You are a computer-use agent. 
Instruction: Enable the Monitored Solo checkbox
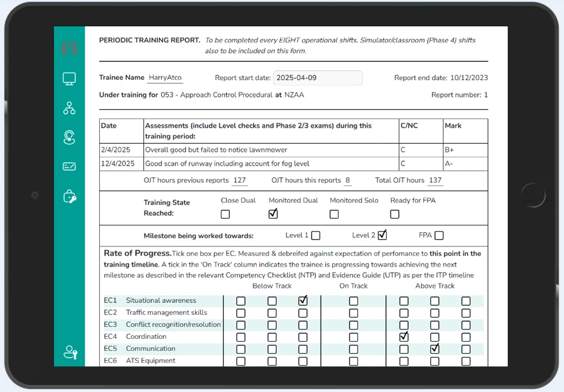click(x=334, y=214)
